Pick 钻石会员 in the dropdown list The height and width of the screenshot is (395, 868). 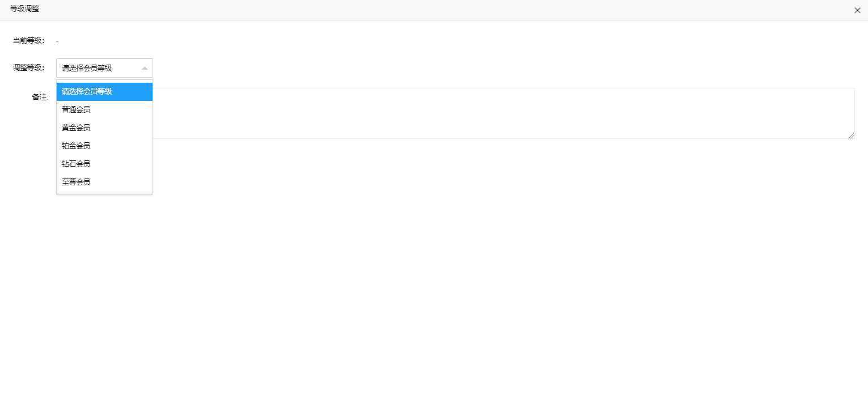pyautogui.click(x=104, y=164)
